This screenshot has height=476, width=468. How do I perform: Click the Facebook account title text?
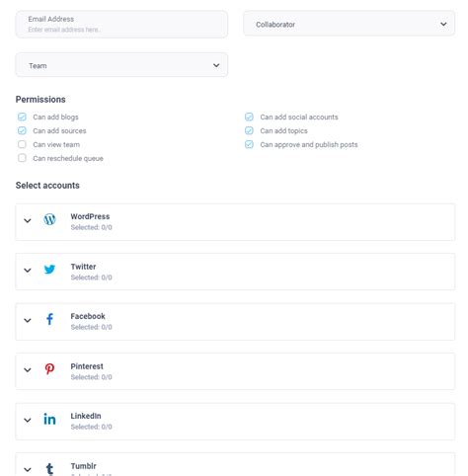[x=88, y=316]
